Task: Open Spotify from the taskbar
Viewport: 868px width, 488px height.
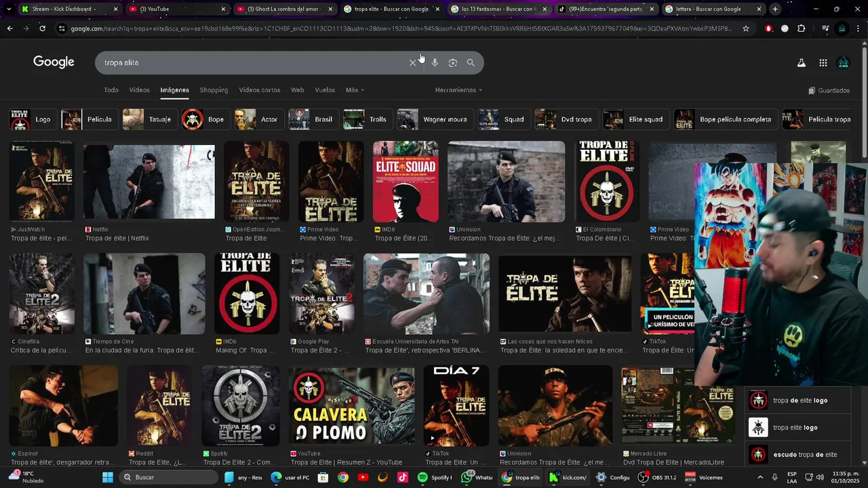Action: (x=435, y=477)
